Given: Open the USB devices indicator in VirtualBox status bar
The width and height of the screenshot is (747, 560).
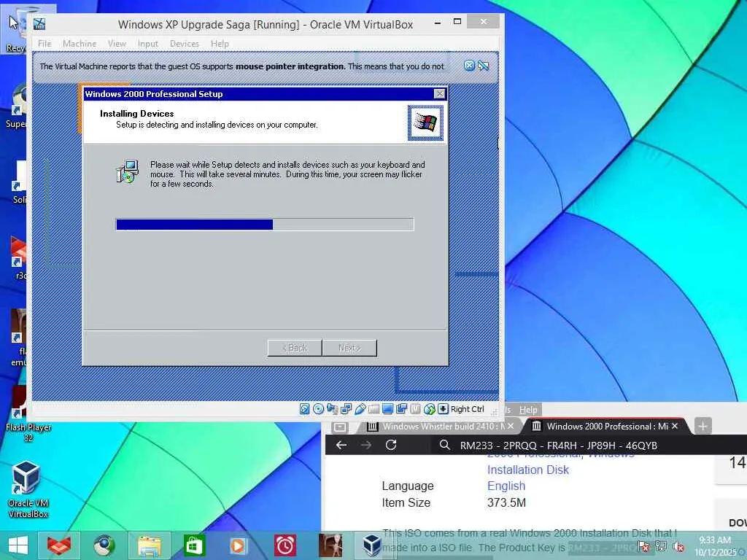Looking at the screenshot, I should point(360,409).
